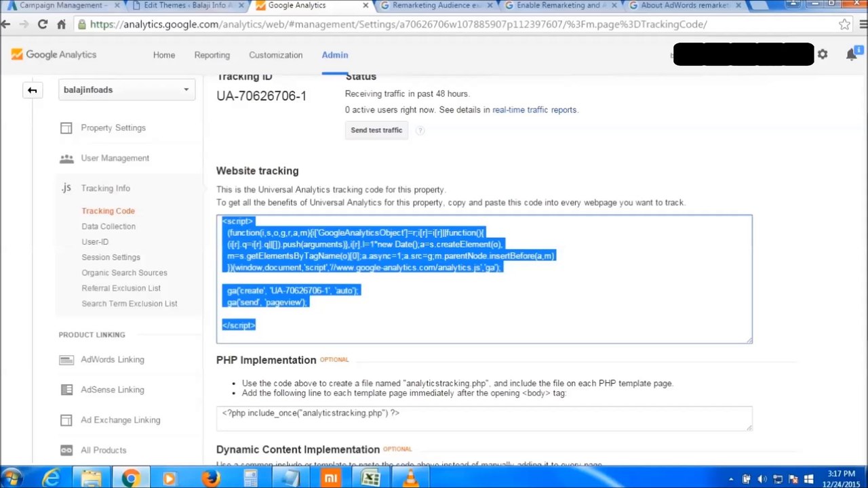
Task: Click the back arrow in Admin panel
Action: (x=32, y=90)
